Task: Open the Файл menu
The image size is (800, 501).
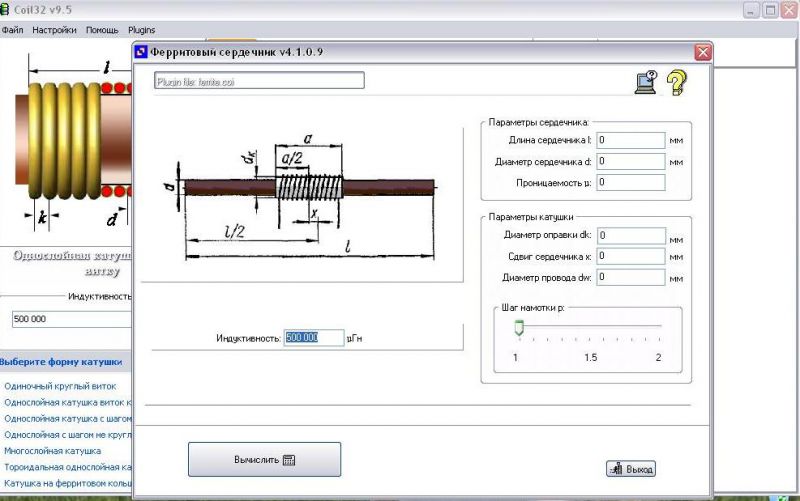Action: [x=13, y=30]
